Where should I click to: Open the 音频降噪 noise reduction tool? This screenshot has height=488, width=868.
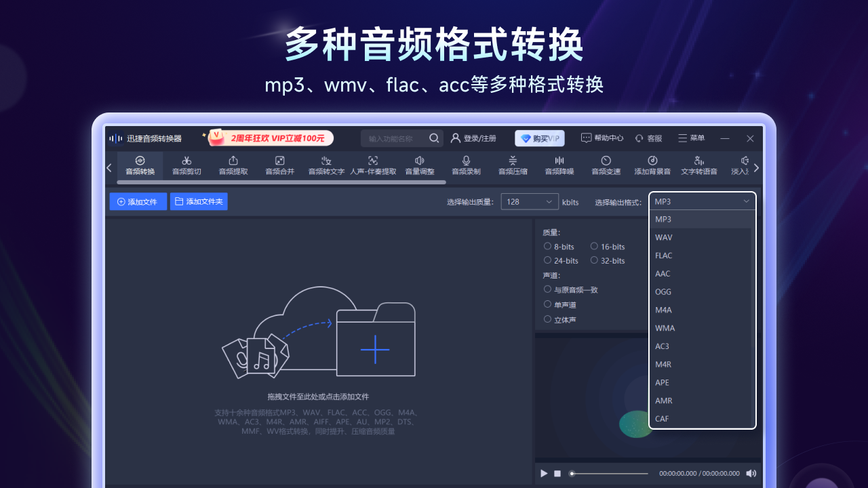coord(559,165)
